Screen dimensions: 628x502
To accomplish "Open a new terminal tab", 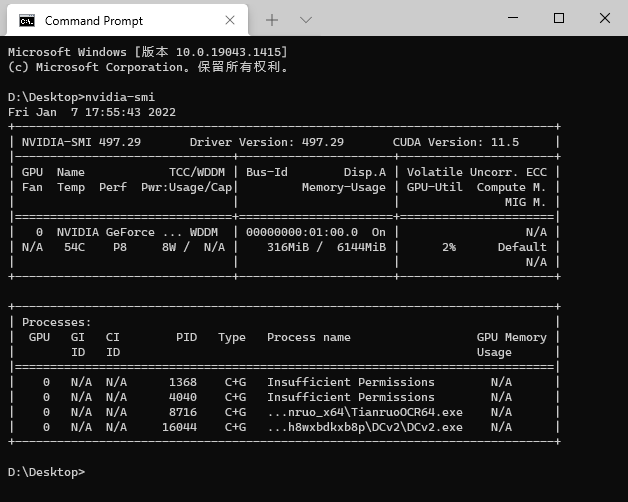I will pos(272,20).
